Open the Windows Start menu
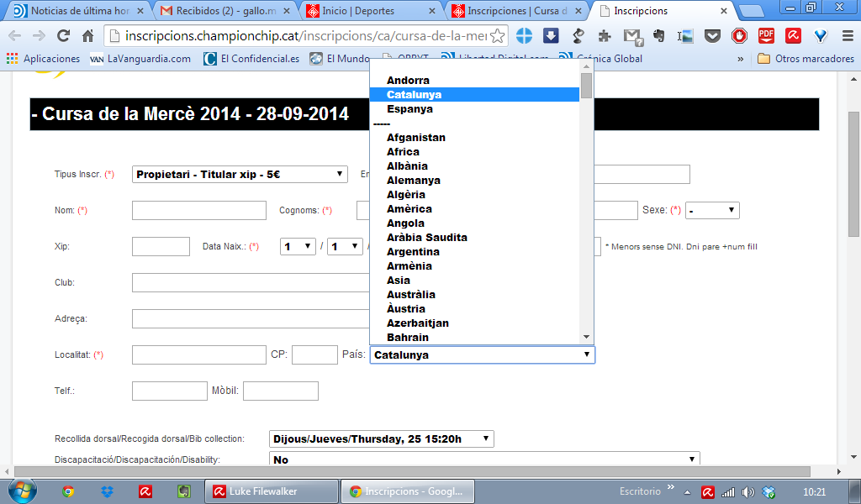 tap(21, 491)
